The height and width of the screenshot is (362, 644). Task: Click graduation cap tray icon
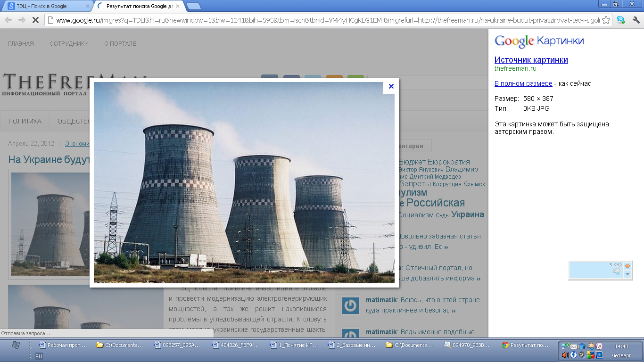(582, 346)
